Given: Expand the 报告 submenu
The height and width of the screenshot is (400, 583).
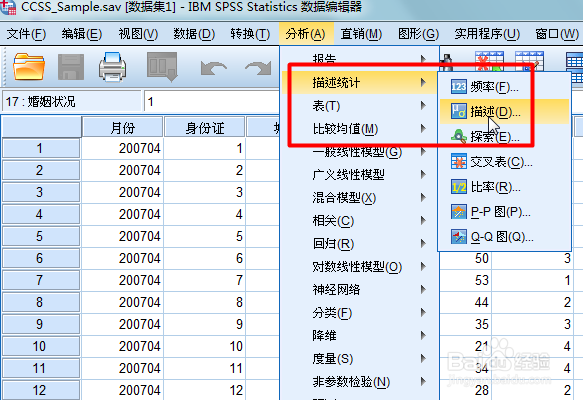Looking at the screenshot, I should tap(359, 59).
